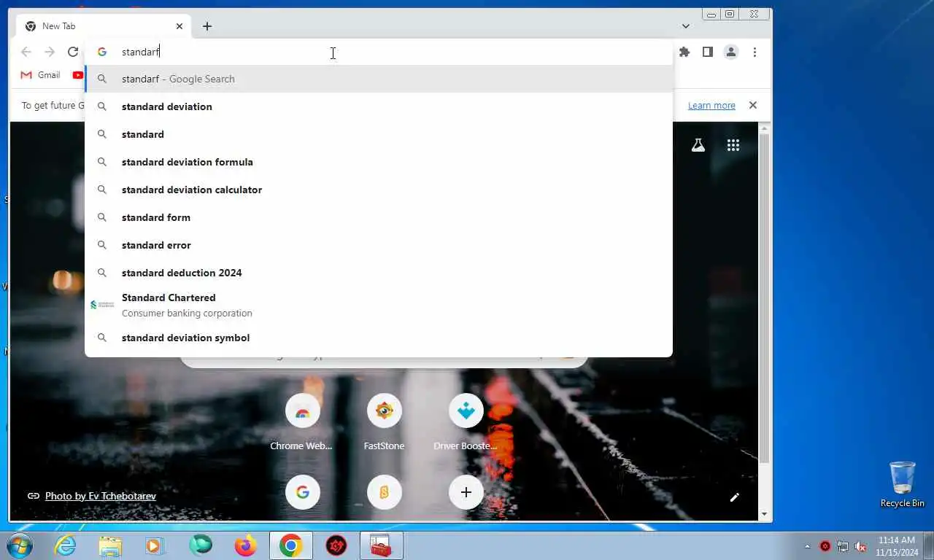Open the Recycle Bin on desktop
934x560 pixels.
pyautogui.click(x=902, y=484)
